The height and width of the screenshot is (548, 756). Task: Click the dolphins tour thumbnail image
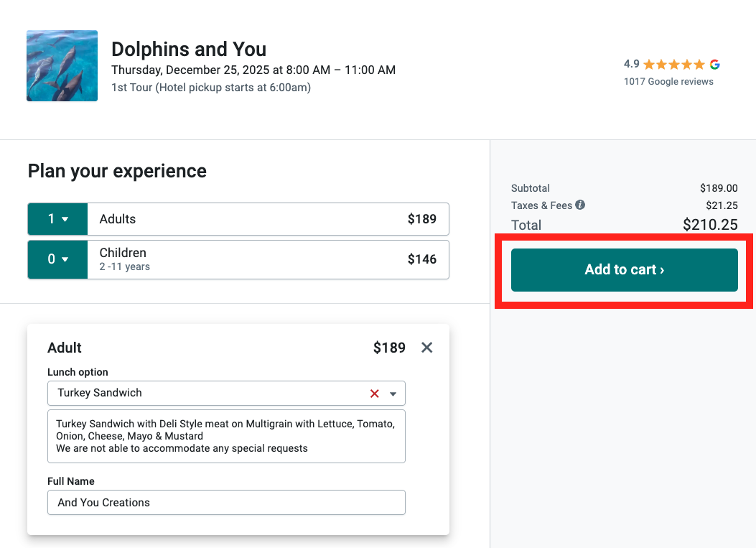coord(62,65)
